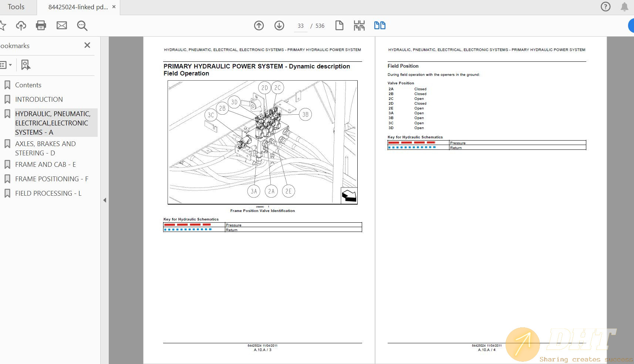The width and height of the screenshot is (634, 364).
Task: Open the Help question mark icon
Action: [x=606, y=7]
